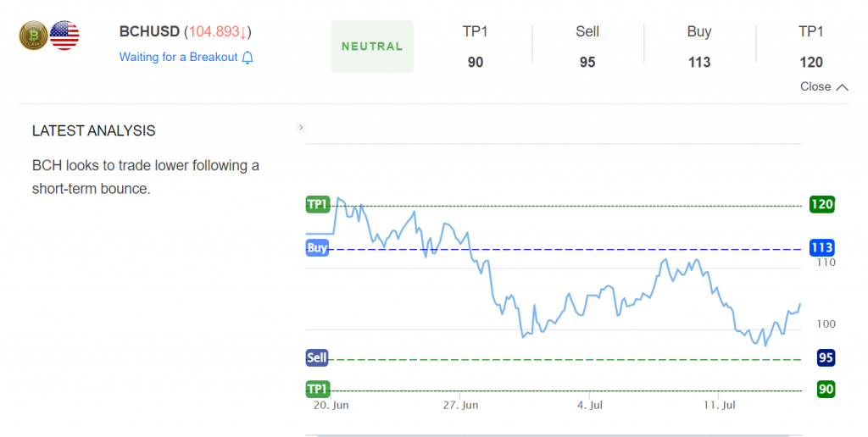Expand the small arrow beside Latest Analysis
This screenshot has width=868, height=437.
tap(301, 127)
